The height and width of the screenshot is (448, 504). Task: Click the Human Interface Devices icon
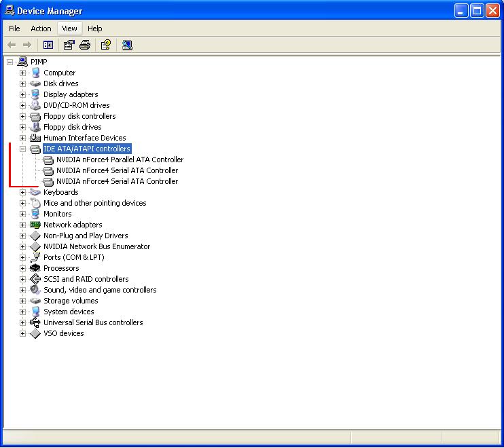click(x=35, y=138)
